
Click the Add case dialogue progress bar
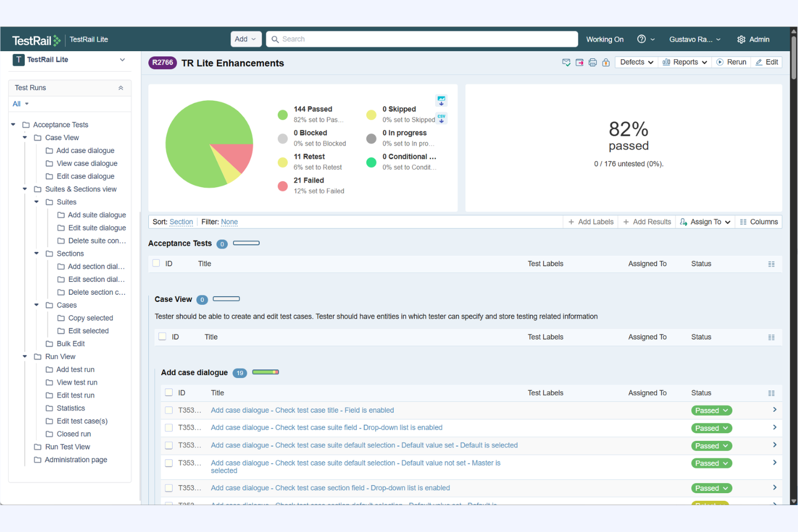coord(265,372)
